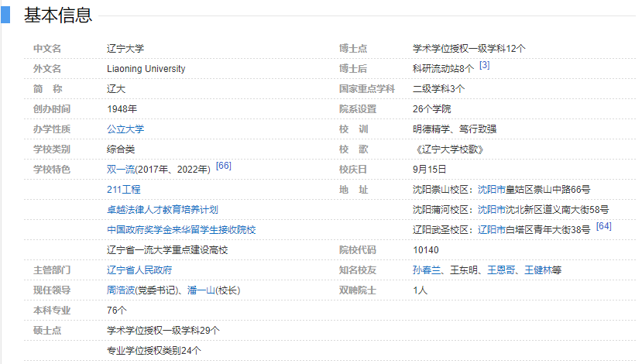Click the 双一流 link
The width and height of the screenshot is (642, 364).
pos(120,170)
